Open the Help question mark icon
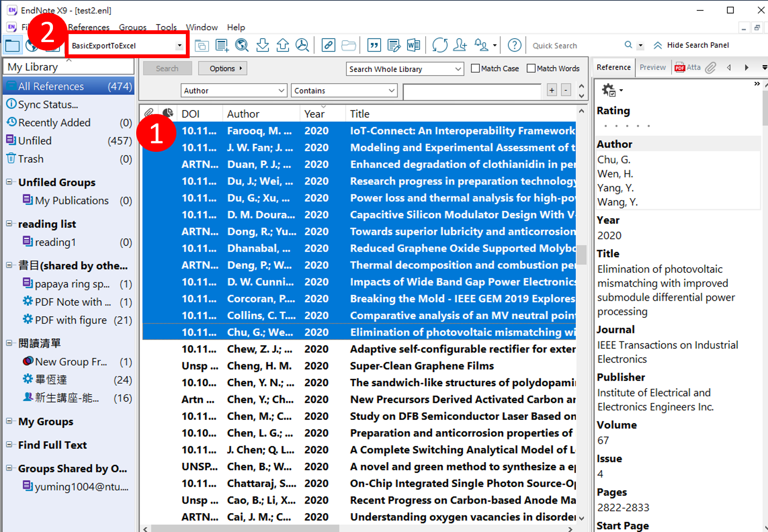768x532 pixels. point(515,45)
